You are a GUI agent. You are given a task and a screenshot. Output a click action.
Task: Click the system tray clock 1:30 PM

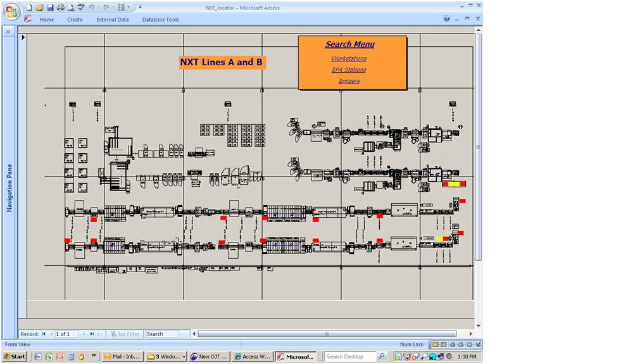click(467, 357)
